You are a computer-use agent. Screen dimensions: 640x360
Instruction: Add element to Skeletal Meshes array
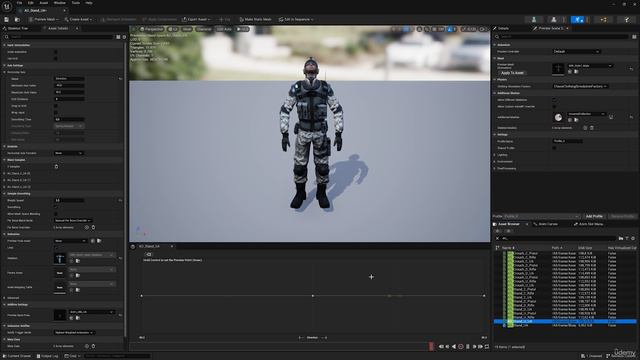click(585, 128)
